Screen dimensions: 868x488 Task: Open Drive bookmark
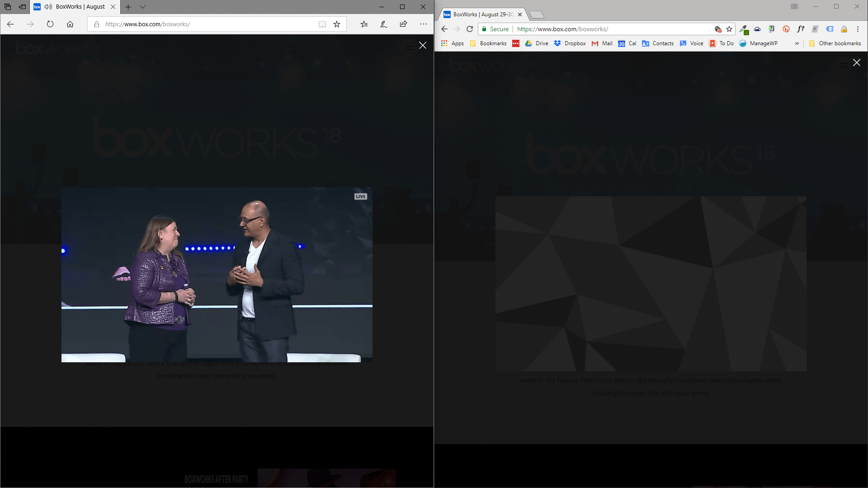point(537,43)
